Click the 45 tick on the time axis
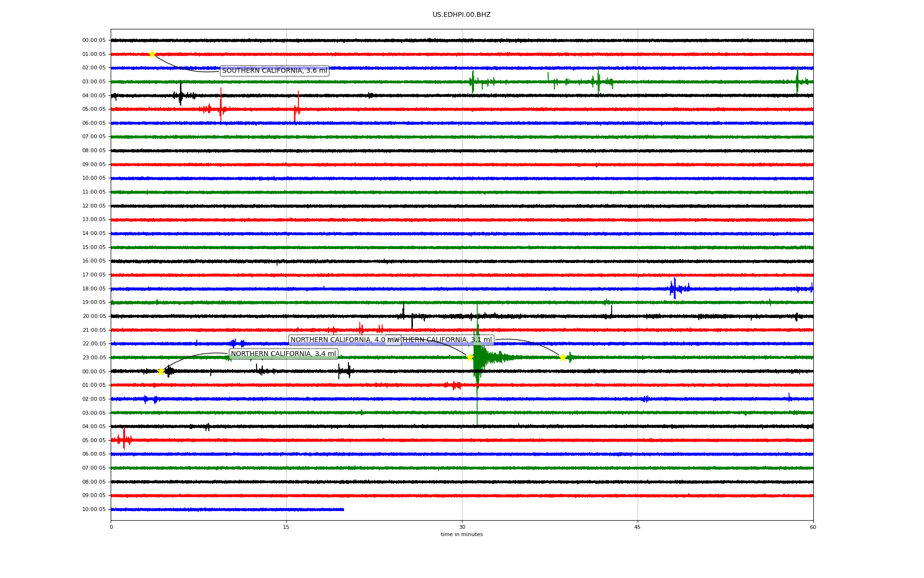 click(x=637, y=527)
